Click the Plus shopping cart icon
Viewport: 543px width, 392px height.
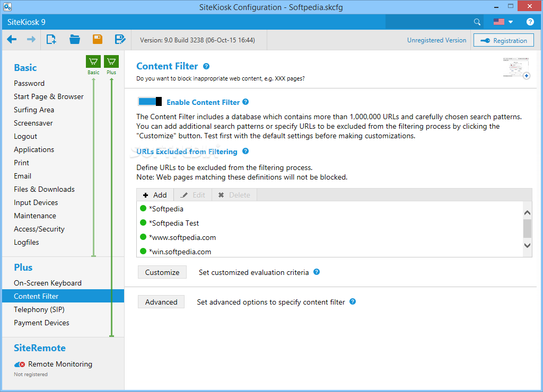(x=111, y=61)
